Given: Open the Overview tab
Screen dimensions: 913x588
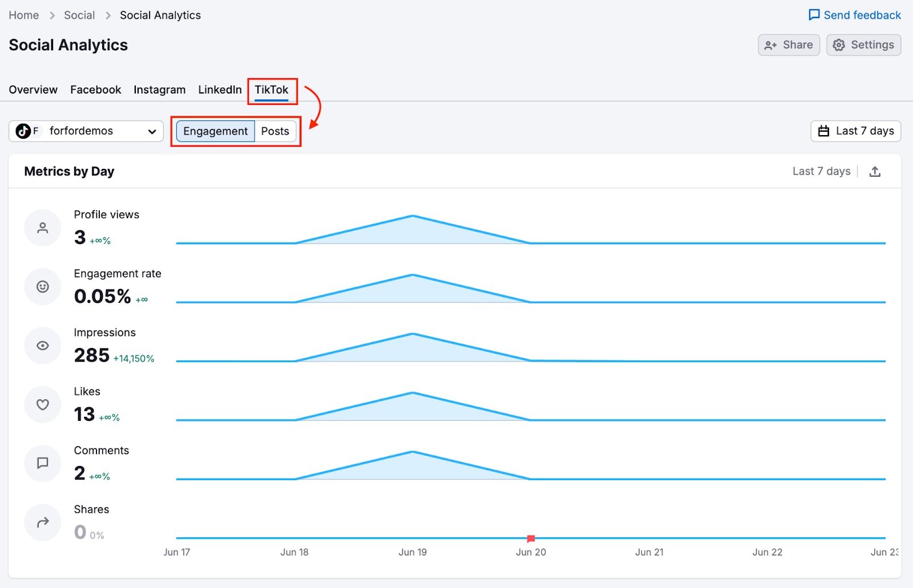Looking at the screenshot, I should pos(33,90).
